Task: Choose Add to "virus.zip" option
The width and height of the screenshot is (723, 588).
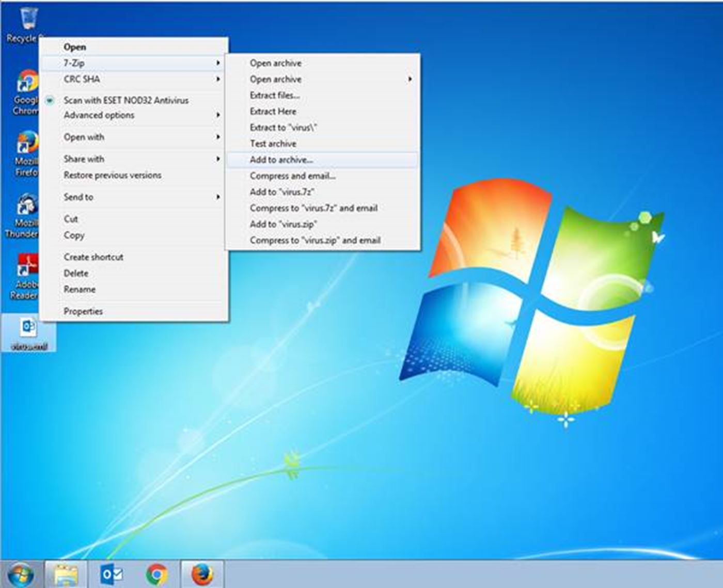Action: pyautogui.click(x=283, y=224)
